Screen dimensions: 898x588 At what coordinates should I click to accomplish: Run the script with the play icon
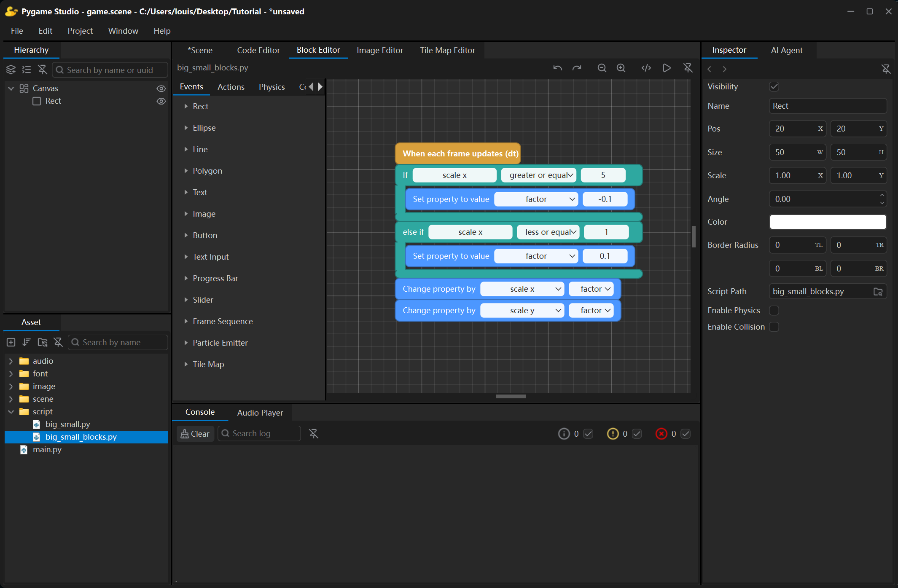tap(667, 68)
